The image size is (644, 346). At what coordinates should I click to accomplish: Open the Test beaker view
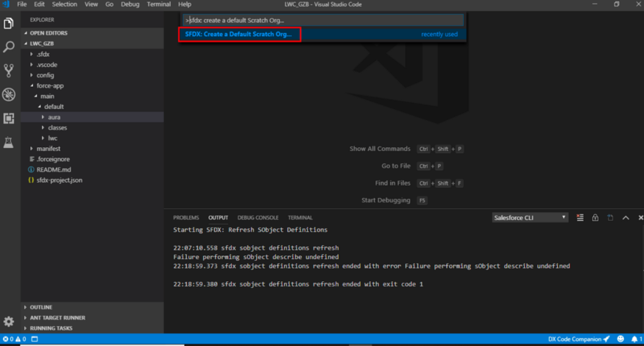[9, 142]
